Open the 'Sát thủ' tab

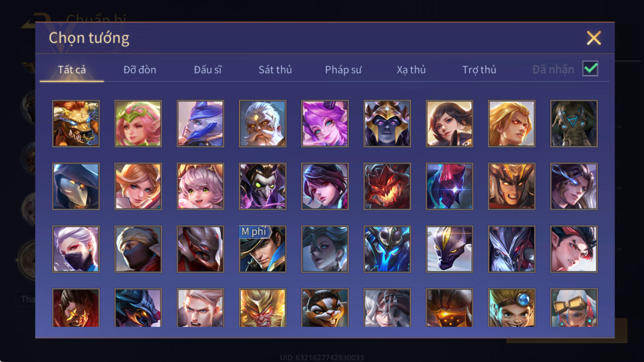tap(275, 70)
